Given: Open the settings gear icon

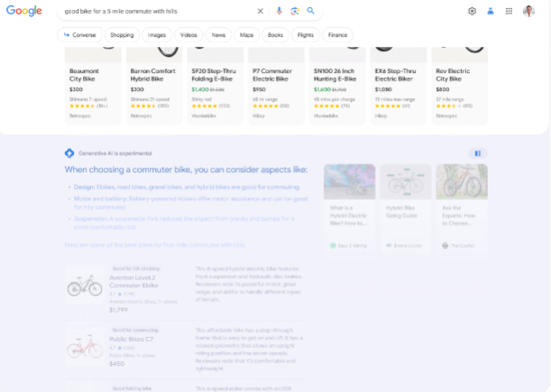Looking at the screenshot, I should (x=472, y=11).
